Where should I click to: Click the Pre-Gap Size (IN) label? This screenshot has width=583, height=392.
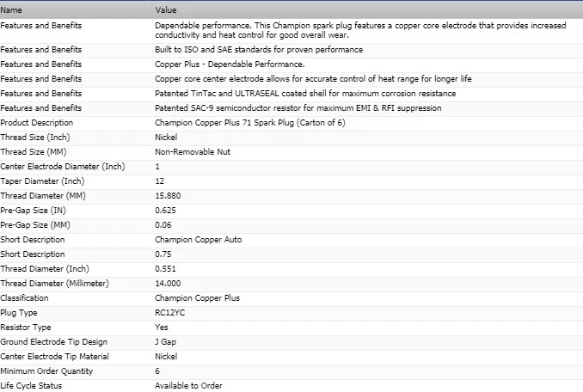click(x=33, y=211)
